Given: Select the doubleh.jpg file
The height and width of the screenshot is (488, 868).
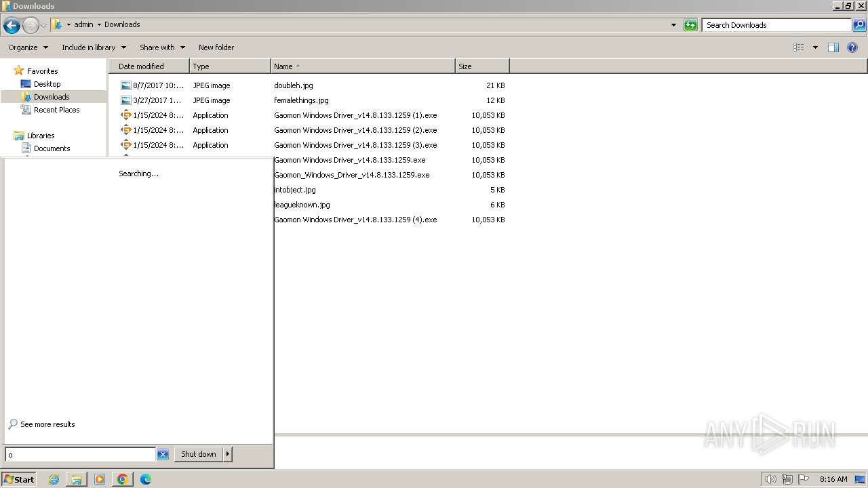Looking at the screenshot, I should coord(293,85).
